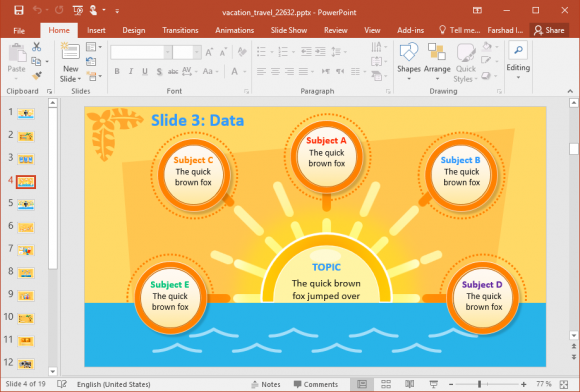580x392 pixels.
Task: Start Slide Show from status bar icon
Action: pos(433,384)
